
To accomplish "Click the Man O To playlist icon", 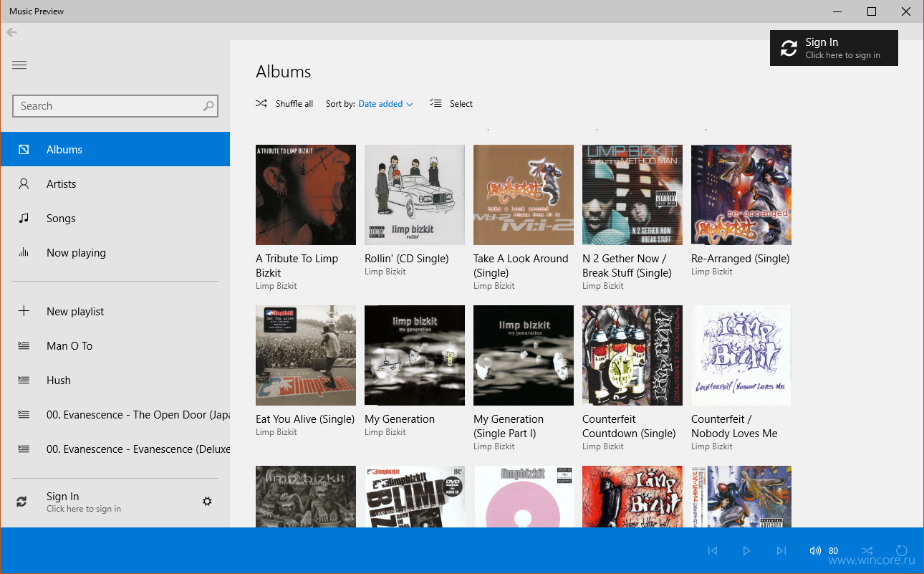I will tap(24, 346).
